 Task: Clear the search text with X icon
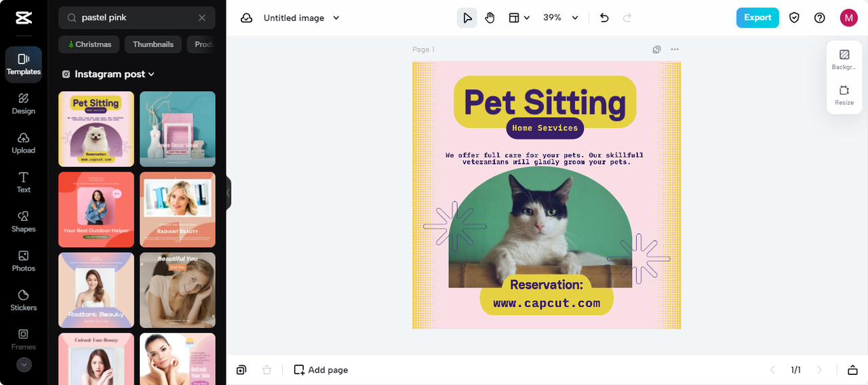tap(202, 18)
